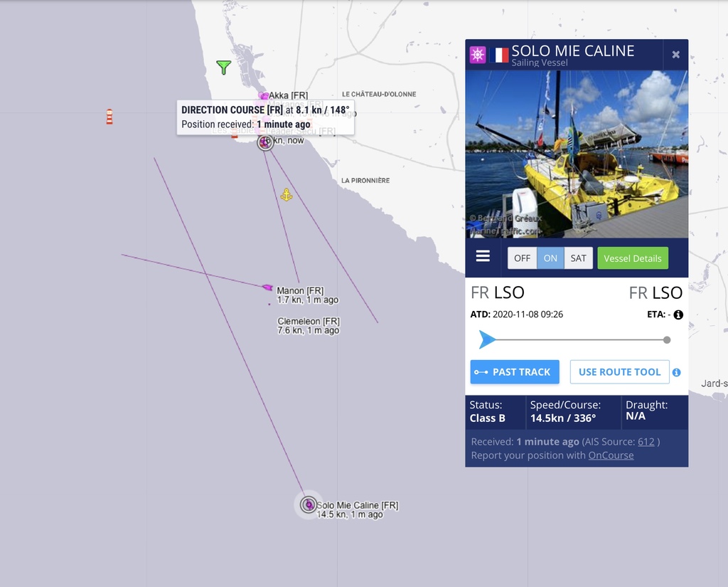Click the yellow anchor anchorage icon

point(287,195)
